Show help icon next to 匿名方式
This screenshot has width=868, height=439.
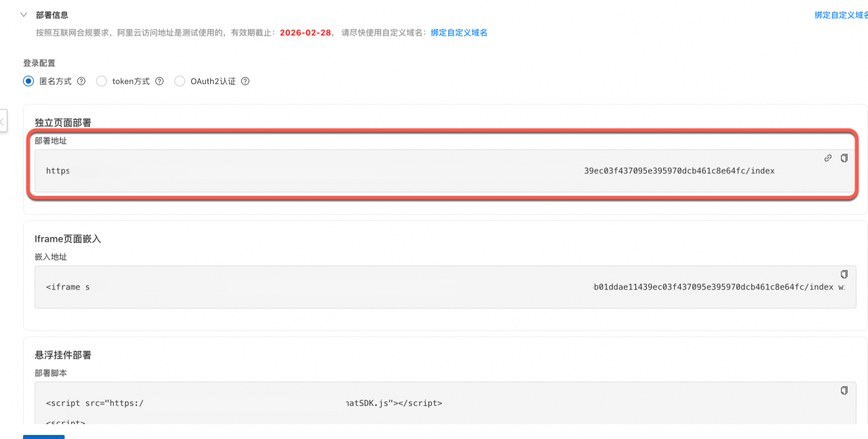click(81, 81)
